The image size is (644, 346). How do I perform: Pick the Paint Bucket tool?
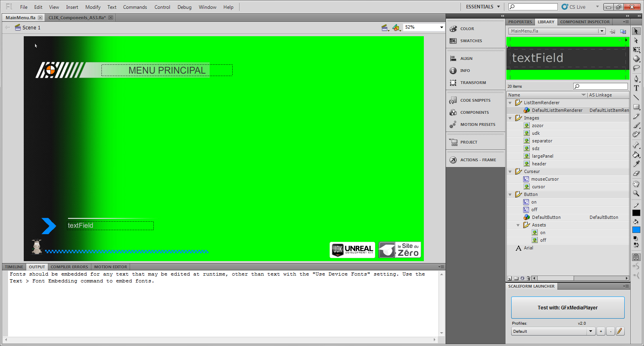(636, 154)
